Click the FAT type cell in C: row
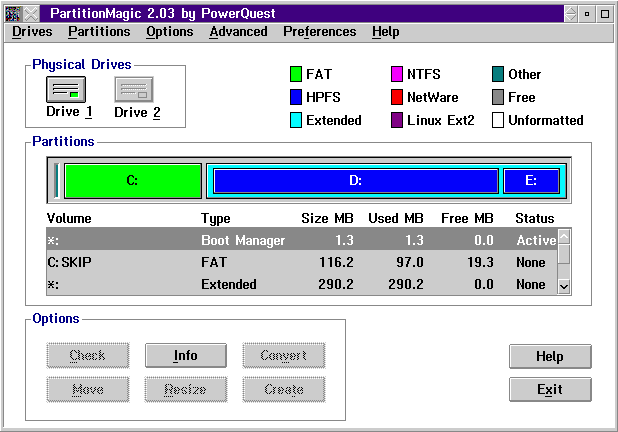The height and width of the screenshot is (432, 618). [x=214, y=262]
